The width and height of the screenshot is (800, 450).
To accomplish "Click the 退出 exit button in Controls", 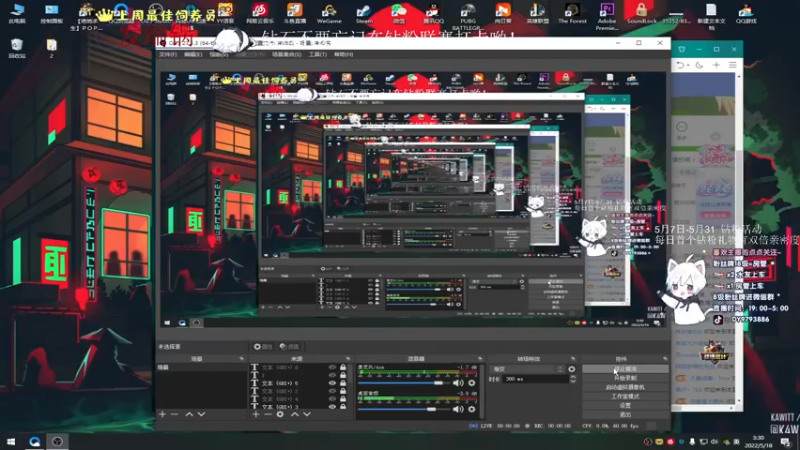I will tap(625, 415).
